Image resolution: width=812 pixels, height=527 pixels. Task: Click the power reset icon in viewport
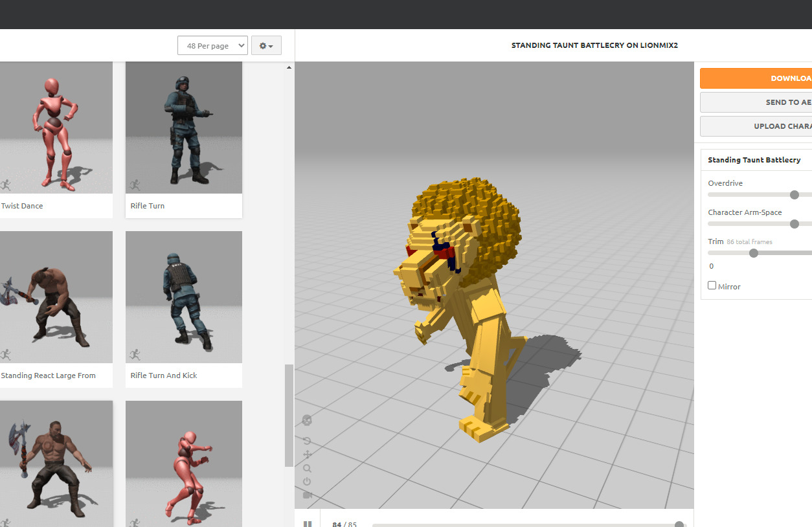click(x=307, y=482)
